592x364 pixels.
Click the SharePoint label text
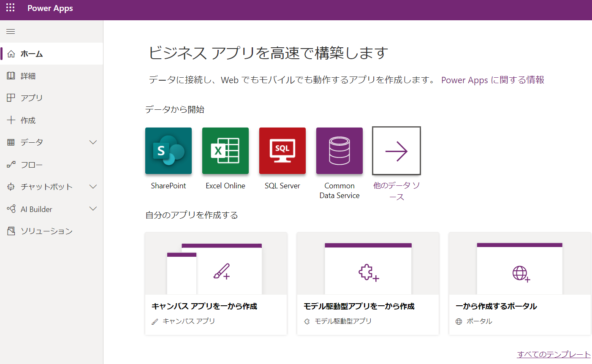pos(168,186)
